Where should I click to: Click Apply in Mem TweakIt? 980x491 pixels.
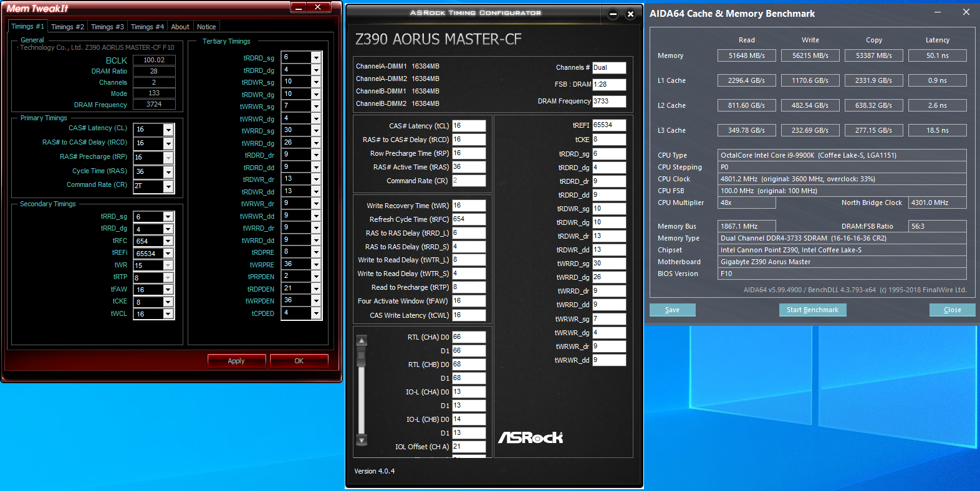[x=236, y=361]
